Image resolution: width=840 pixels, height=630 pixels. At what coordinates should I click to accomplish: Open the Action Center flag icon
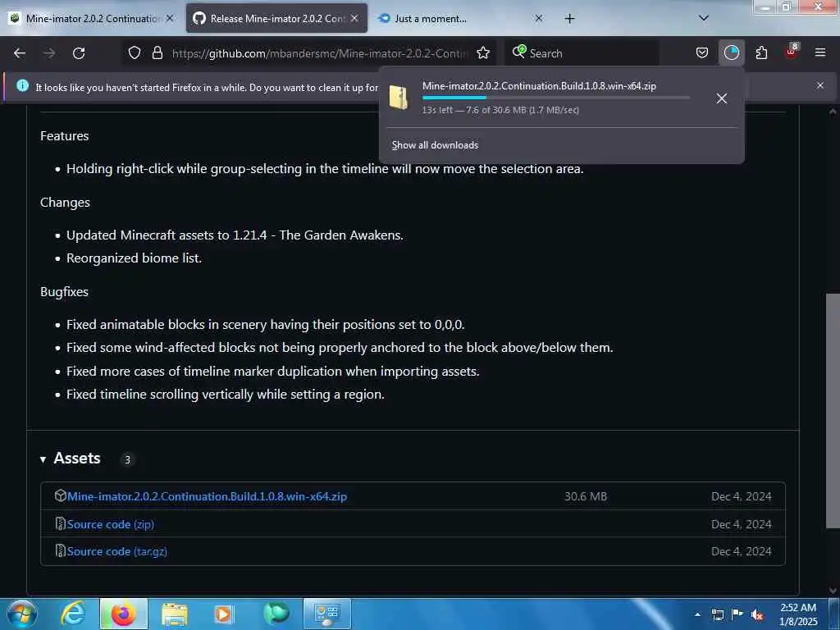[737, 614]
